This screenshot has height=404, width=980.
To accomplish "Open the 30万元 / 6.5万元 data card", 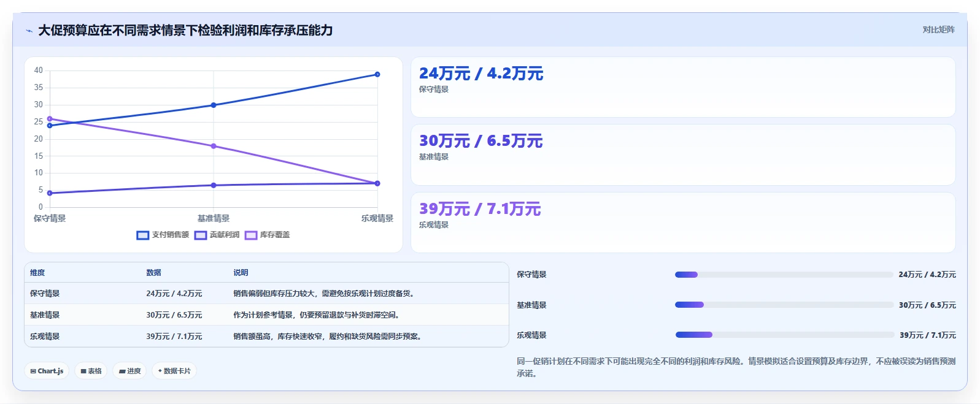I will [x=683, y=155].
